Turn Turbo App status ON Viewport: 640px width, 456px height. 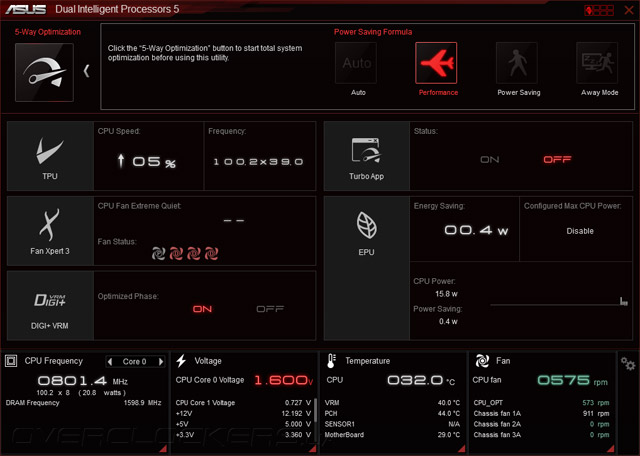489,160
